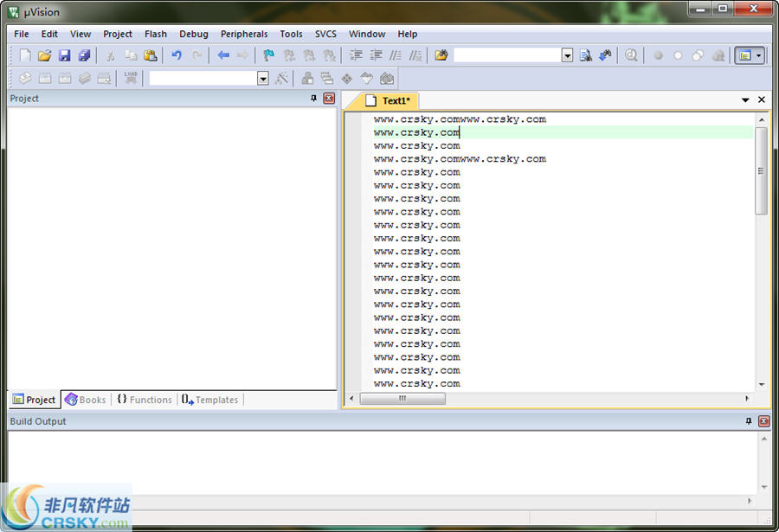Screen dimensions: 779x532
Task: Toggle enable/disable breakpoint
Action: 678,55
